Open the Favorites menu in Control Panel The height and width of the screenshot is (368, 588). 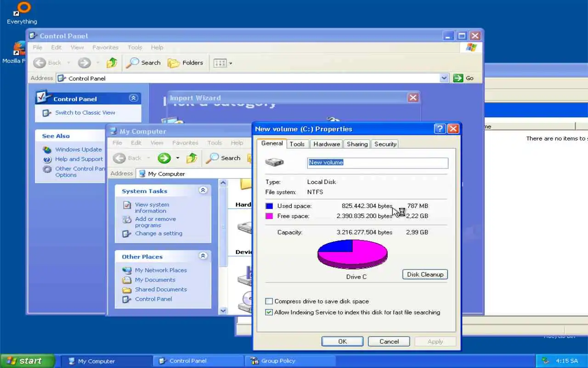coord(105,47)
